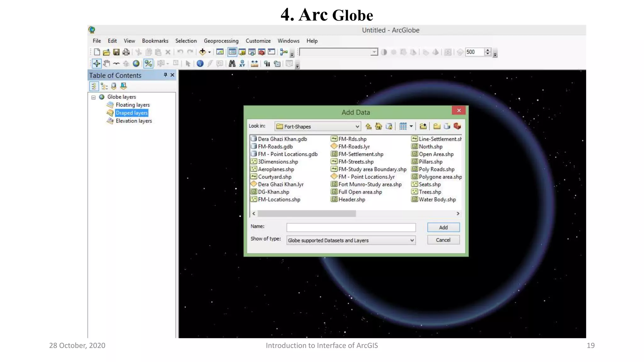The width and height of the screenshot is (644, 362).
Task: Open the Edit menu
Action: (112, 41)
